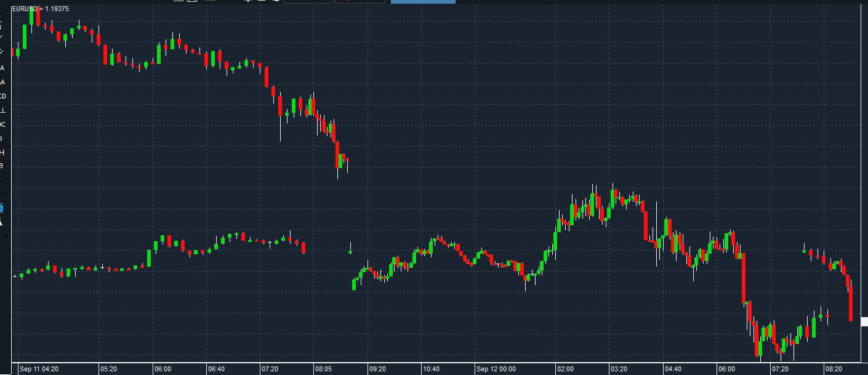This screenshot has width=868, height=375.
Task: Select the Sep 11 04:20 time axis label
Action: click(x=39, y=369)
